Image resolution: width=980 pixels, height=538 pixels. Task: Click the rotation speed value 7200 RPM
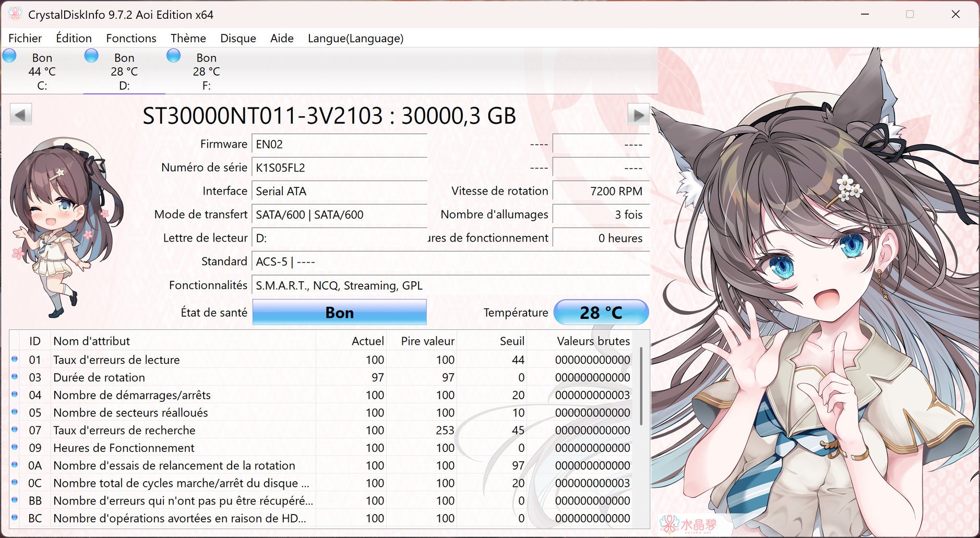[601, 191]
